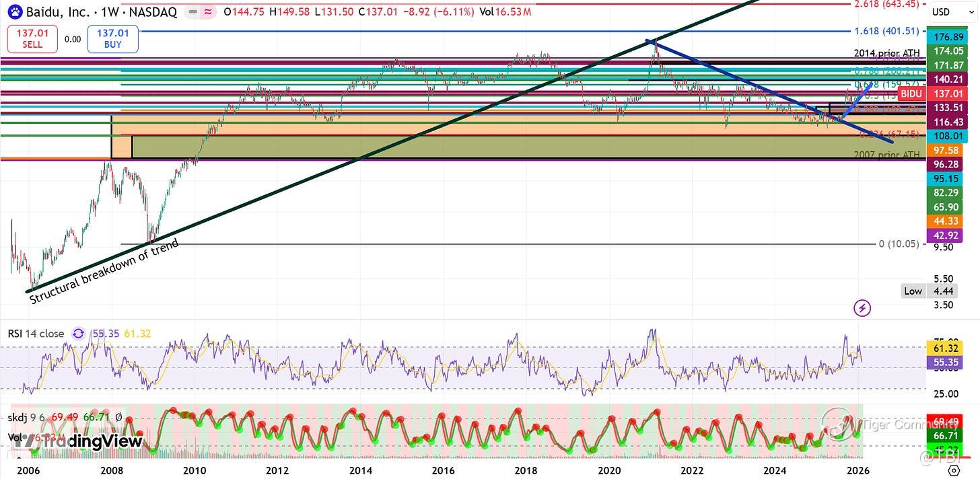The image size is (980, 479).
Task: Click the red BIDU price label
Action: click(910, 94)
